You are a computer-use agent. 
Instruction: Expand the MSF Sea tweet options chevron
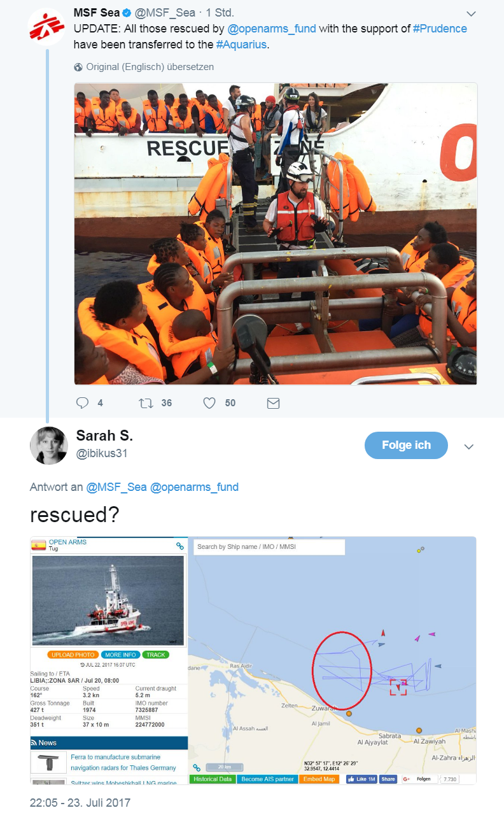tap(471, 13)
